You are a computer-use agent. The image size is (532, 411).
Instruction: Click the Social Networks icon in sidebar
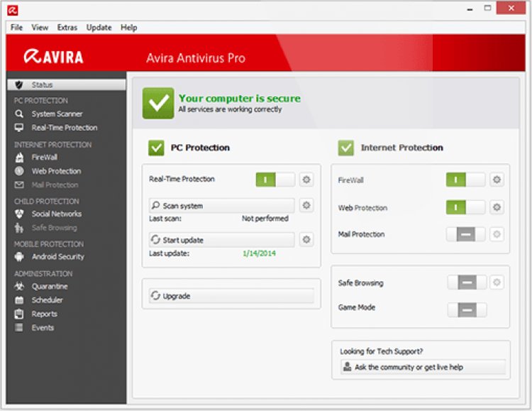point(19,214)
